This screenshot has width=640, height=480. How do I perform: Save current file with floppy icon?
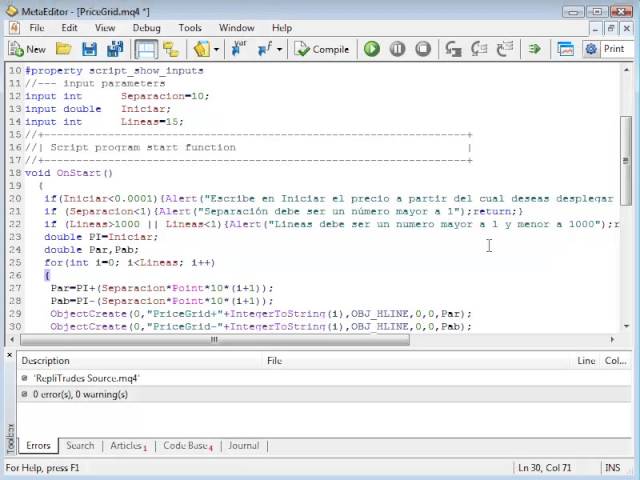tap(89, 49)
